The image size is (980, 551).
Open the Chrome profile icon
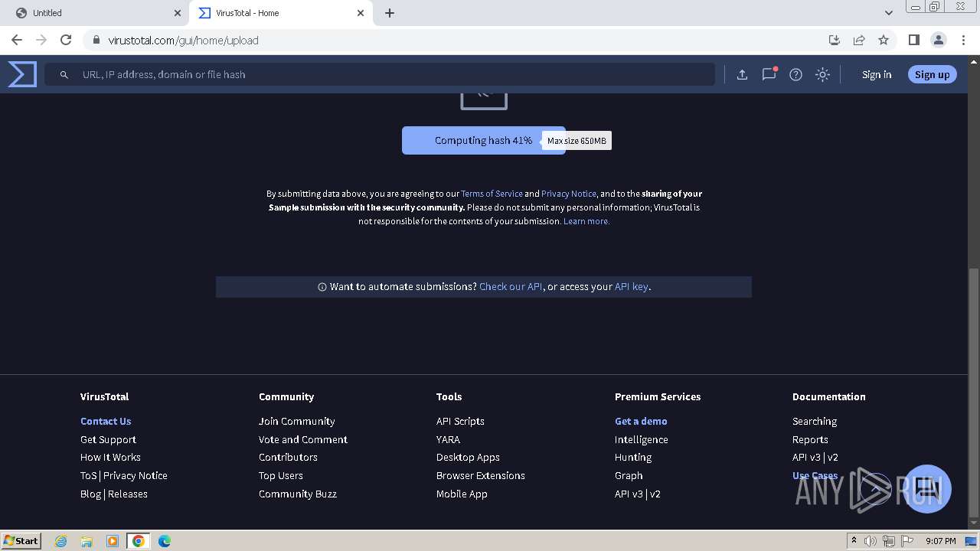[x=939, y=40]
